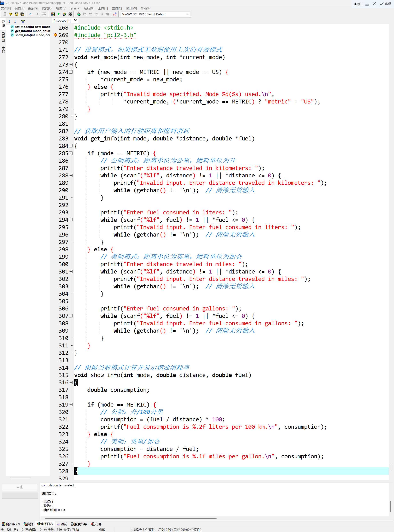
Task: Click the Save All toolbar icon
Action: coord(22,14)
